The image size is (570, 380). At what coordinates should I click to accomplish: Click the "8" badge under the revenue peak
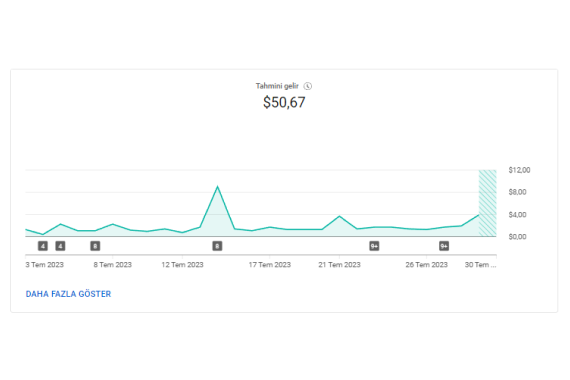tap(217, 246)
